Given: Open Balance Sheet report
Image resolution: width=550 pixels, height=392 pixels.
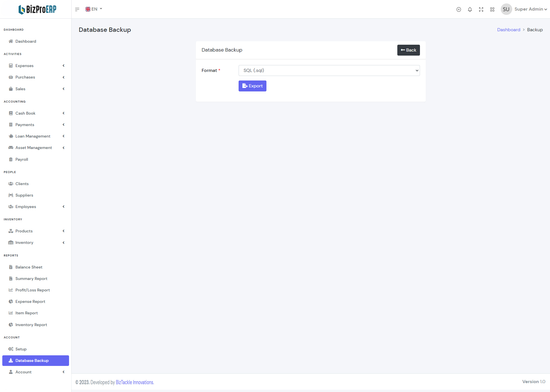Looking at the screenshot, I should pyautogui.click(x=29, y=267).
